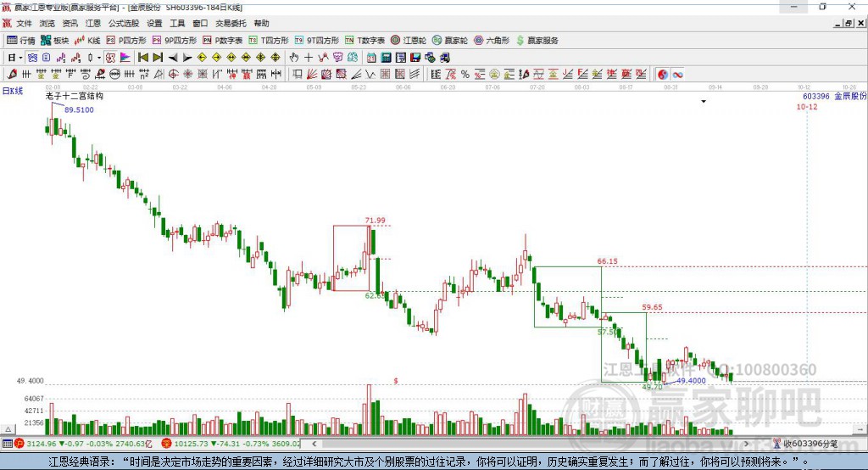Jump to first bar navigation icon

(x=142, y=58)
